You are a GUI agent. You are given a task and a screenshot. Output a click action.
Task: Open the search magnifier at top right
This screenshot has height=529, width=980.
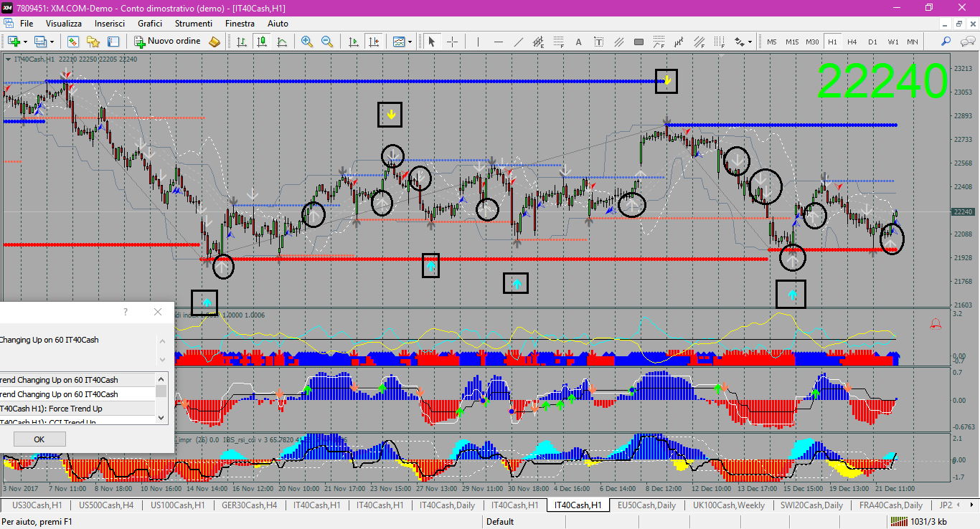[x=946, y=42]
